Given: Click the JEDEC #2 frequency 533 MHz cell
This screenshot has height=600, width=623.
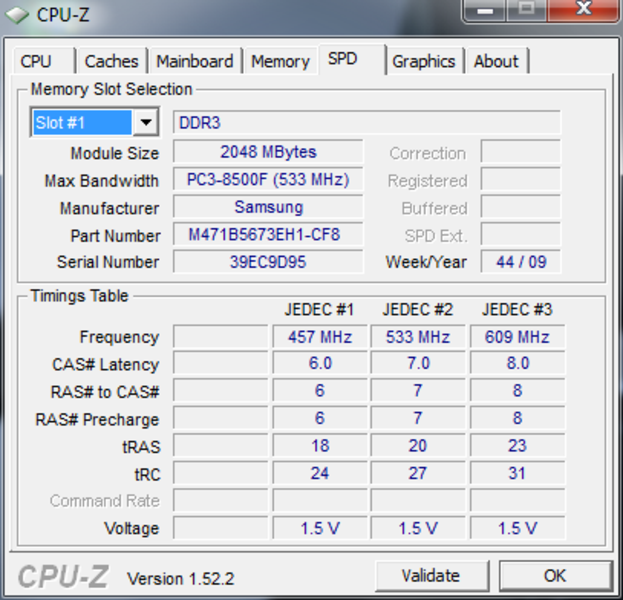Looking at the screenshot, I should coord(418,337).
